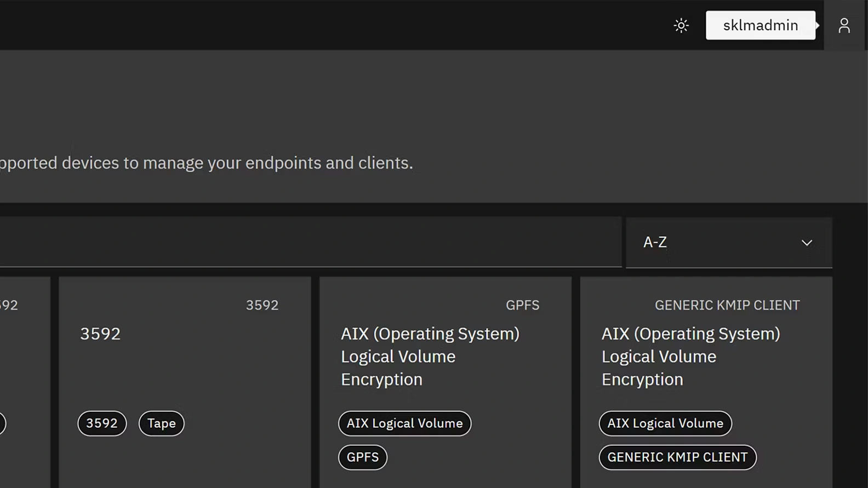Image resolution: width=868 pixels, height=488 pixels.
Task: Click the chevron arrow in the sort dropdown
Action: [x=807, y=243]
